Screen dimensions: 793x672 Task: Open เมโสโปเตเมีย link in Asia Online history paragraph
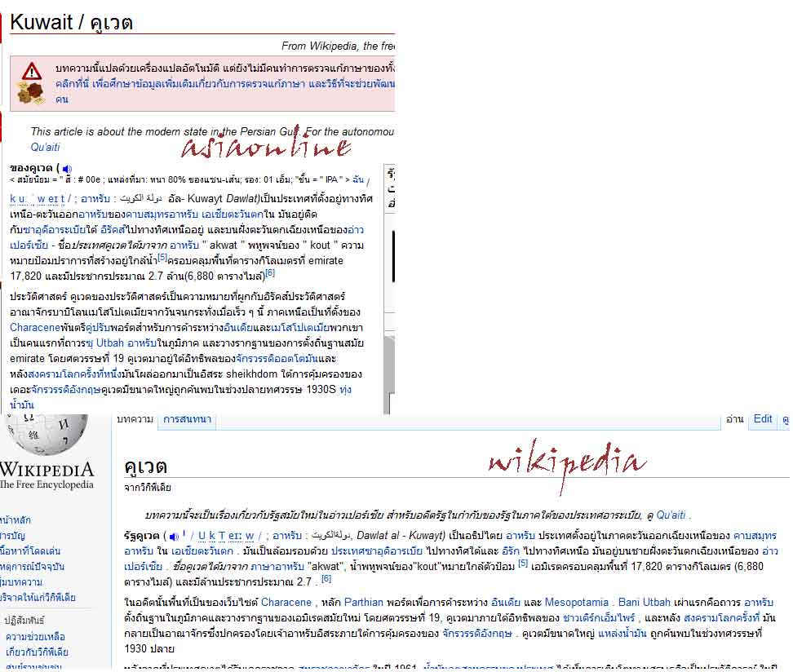coord(300,328)
